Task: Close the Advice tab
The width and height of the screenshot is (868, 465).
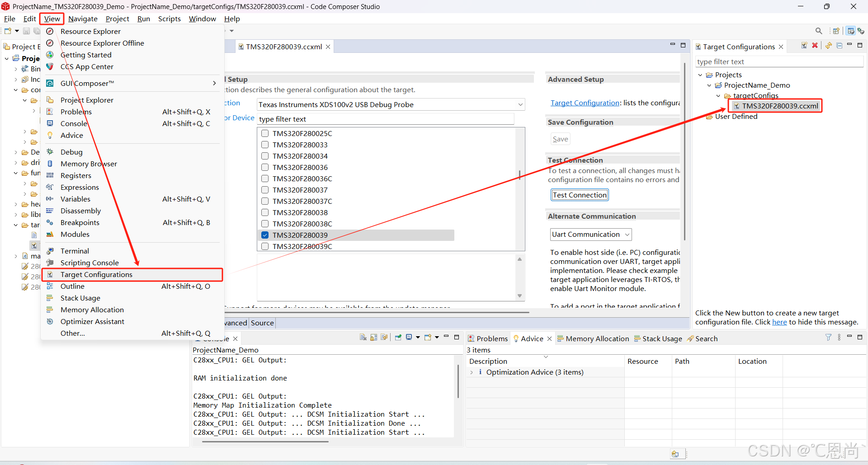Action: pos(550,339)
